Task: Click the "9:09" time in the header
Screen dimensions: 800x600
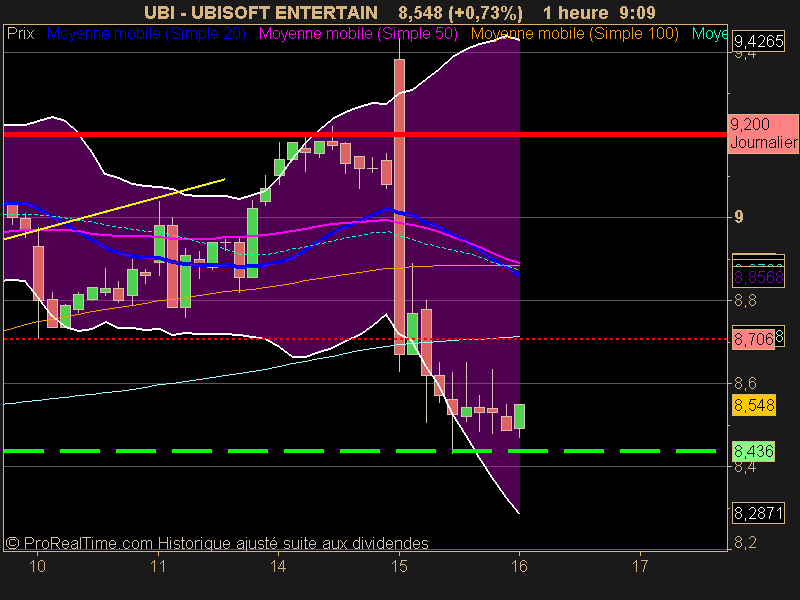Action: 635,12
